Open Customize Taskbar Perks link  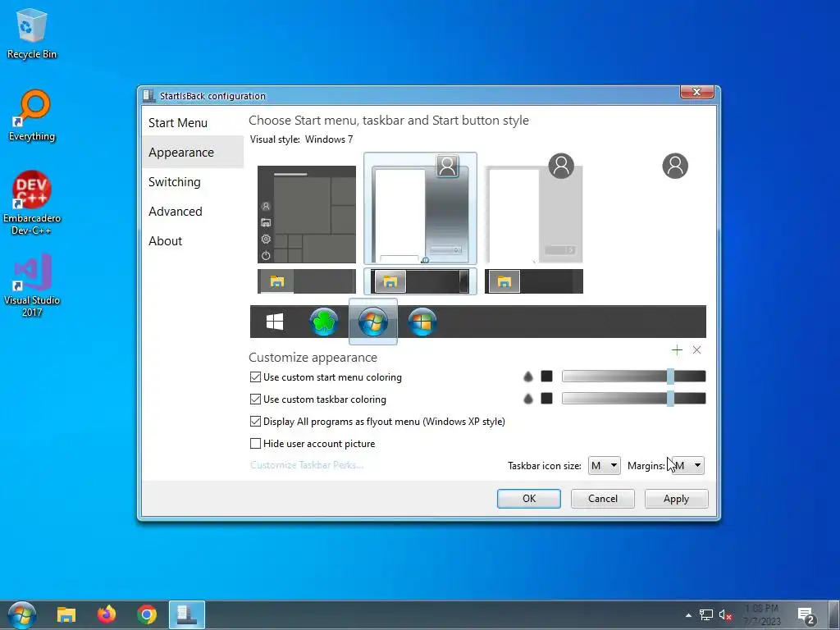pos(307,465)
